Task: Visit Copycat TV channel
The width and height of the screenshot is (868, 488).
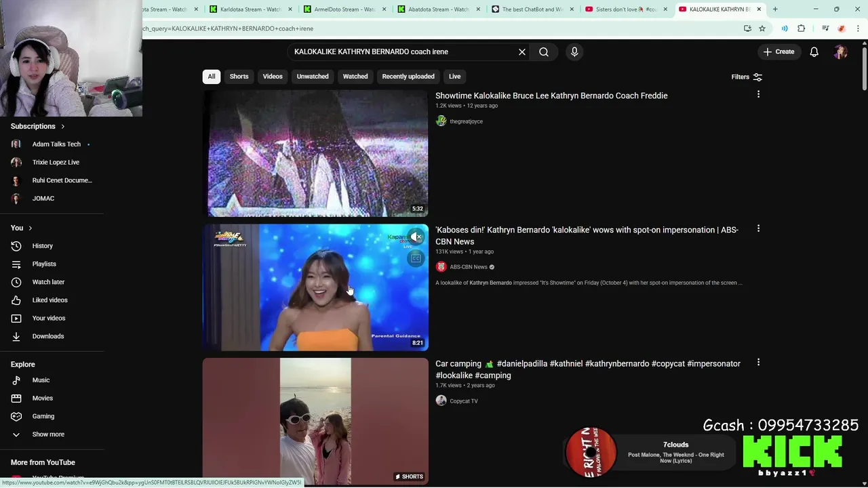Action: click(x=464, y=401)
